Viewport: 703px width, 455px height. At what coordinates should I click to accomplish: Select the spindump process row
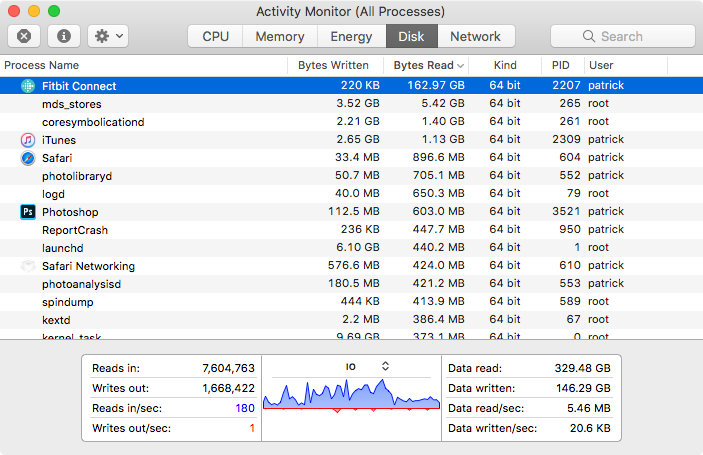(352, 302)
